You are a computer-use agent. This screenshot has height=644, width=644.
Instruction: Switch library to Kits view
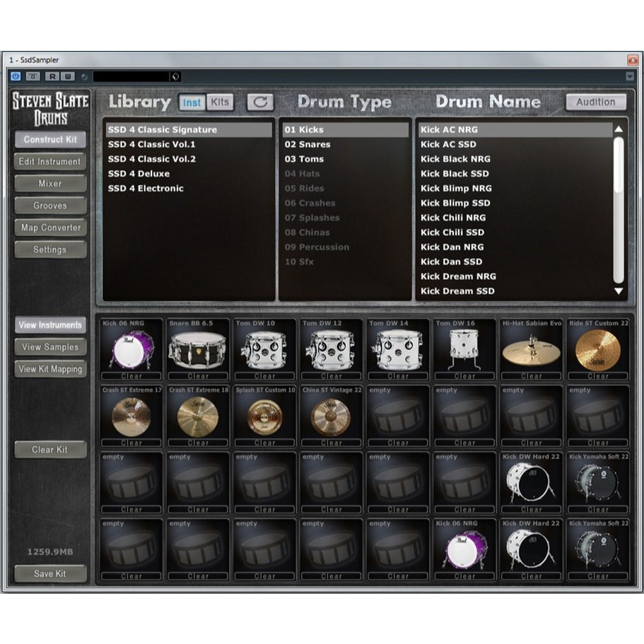219,101
